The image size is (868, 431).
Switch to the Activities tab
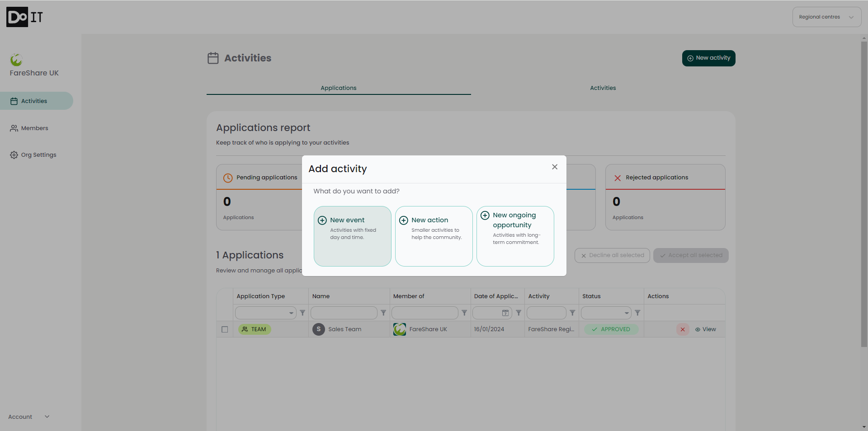point(603,88)
